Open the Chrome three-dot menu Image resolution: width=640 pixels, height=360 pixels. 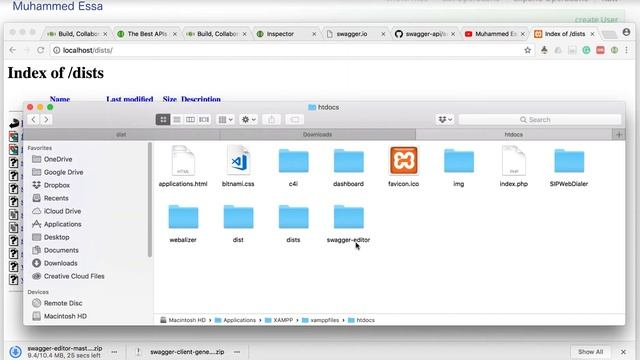coord(627,50)
